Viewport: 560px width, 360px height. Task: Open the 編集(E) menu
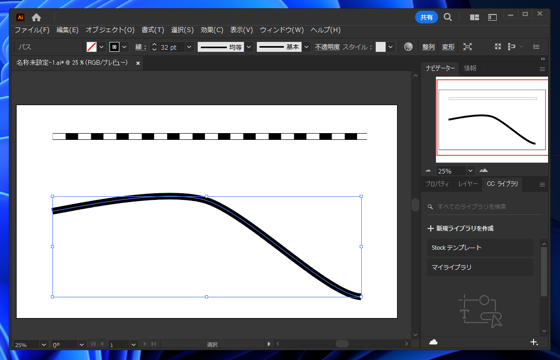coord(67,30)
